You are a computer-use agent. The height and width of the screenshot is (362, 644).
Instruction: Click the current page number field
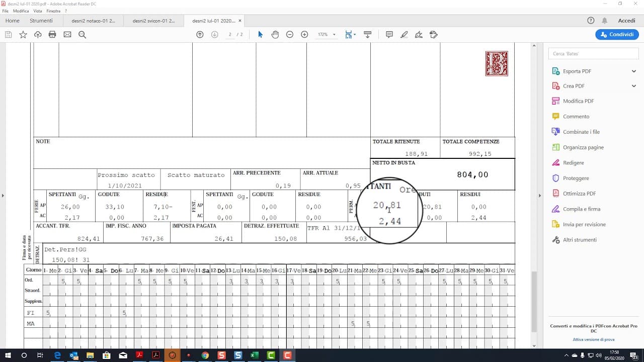[x=230, y=35]
